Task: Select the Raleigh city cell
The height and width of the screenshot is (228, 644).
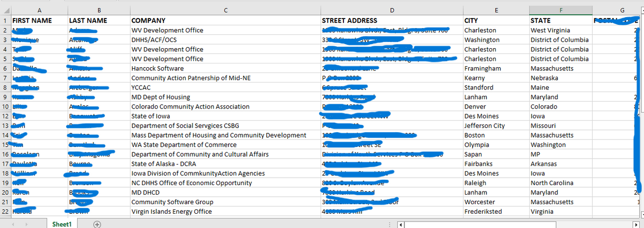Action: 496,183
